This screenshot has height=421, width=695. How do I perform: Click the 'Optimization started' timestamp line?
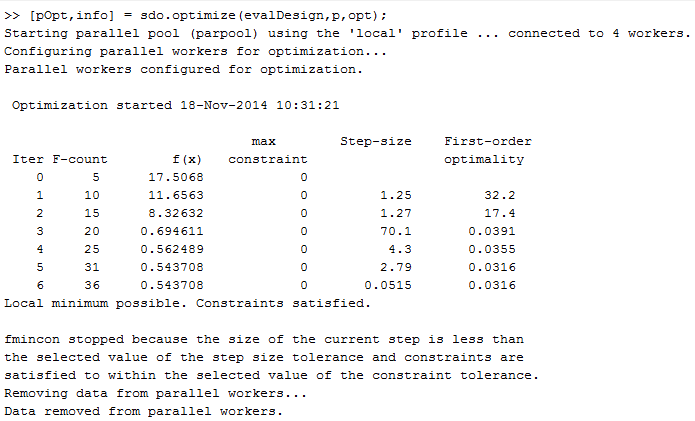(175, 105)
